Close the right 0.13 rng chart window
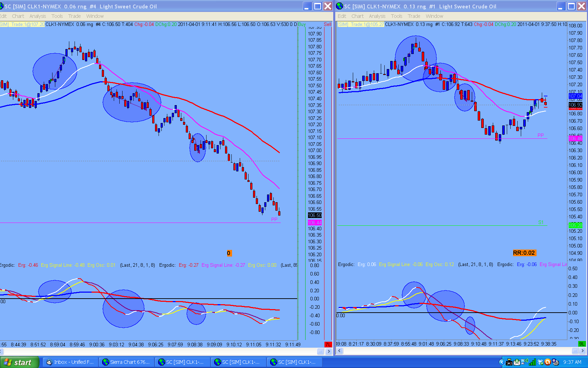The width and height of the screenshot is (588, 368). (582, 6)
